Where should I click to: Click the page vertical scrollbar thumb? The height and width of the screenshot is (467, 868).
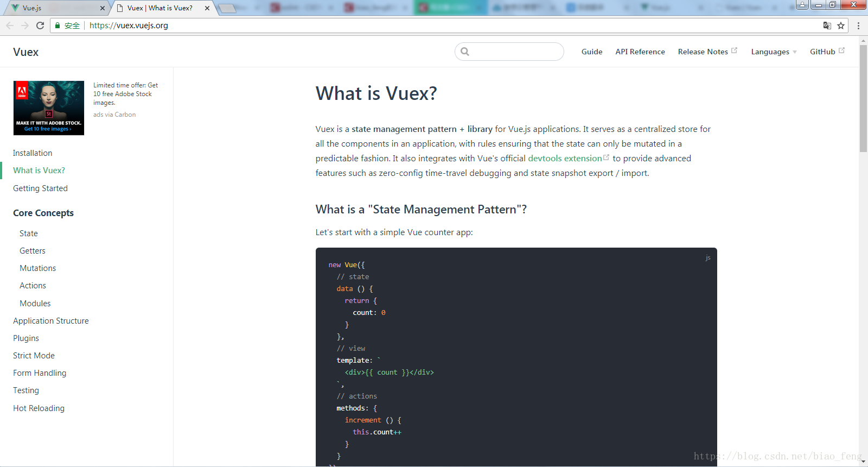coord(863,98)
